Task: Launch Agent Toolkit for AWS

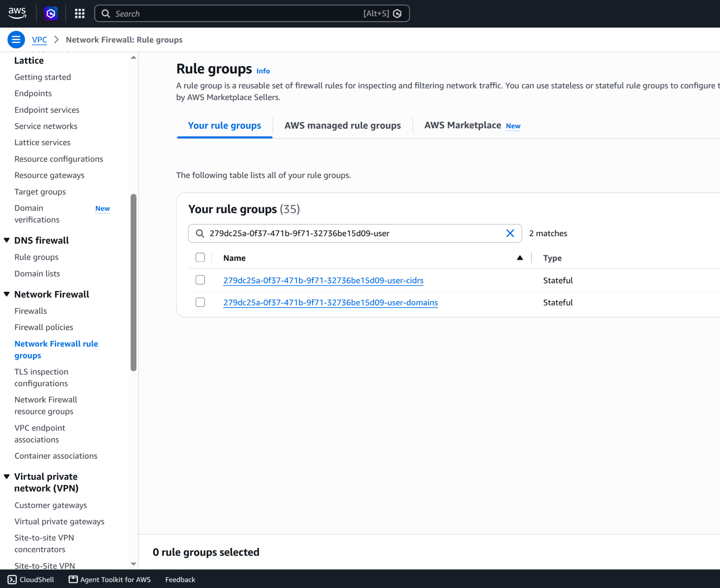Action: point(110,580)
